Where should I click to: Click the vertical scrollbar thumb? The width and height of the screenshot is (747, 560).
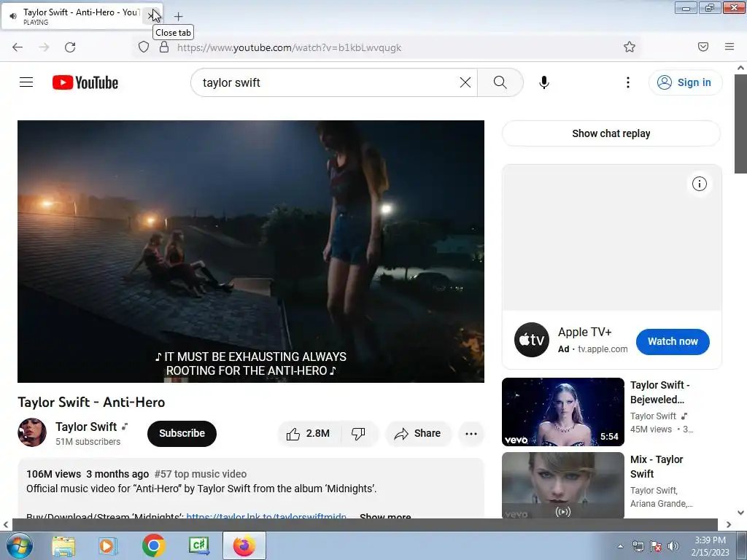[x=740, y=124]
